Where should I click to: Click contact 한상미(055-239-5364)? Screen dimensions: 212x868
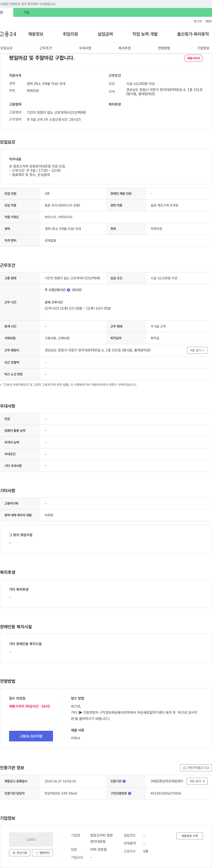pos(61,793)
